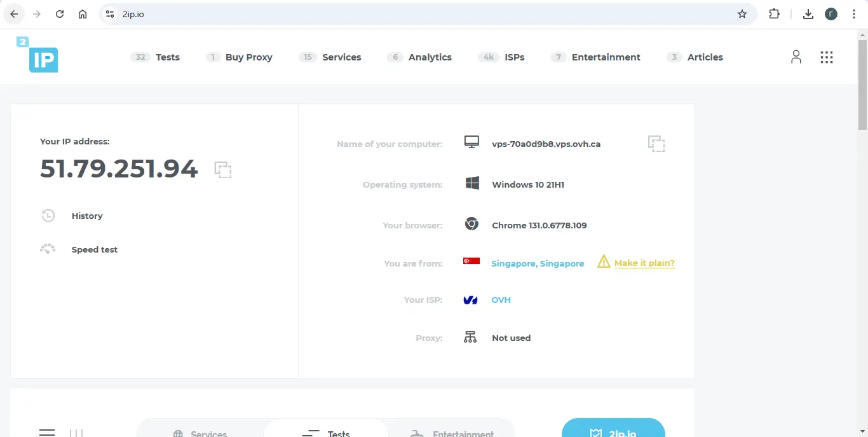This screenshot has width=868, height=437.
Task: Reload the 2ip.io page
Action: pos(60,14)
